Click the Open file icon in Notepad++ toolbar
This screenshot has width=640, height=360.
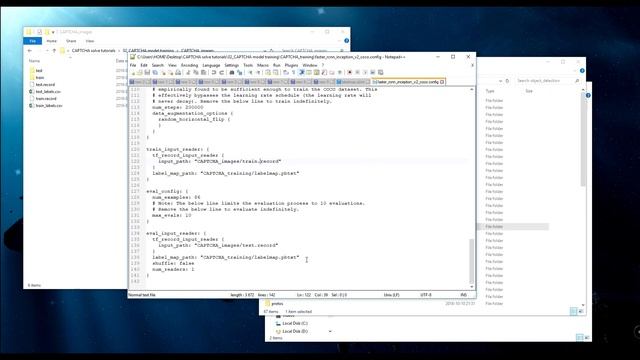pyautogui.click(x=140, y=72)
